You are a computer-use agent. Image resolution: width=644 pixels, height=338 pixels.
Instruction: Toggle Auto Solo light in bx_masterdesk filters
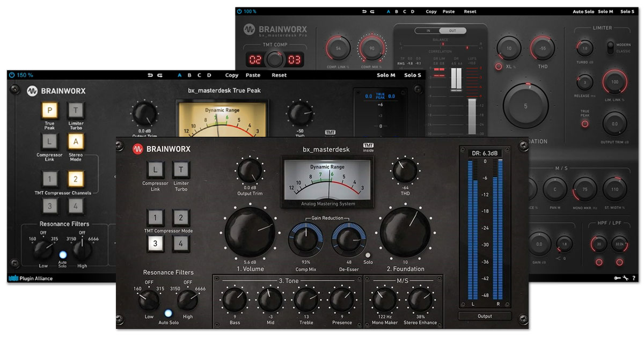[x=169, y=313]
